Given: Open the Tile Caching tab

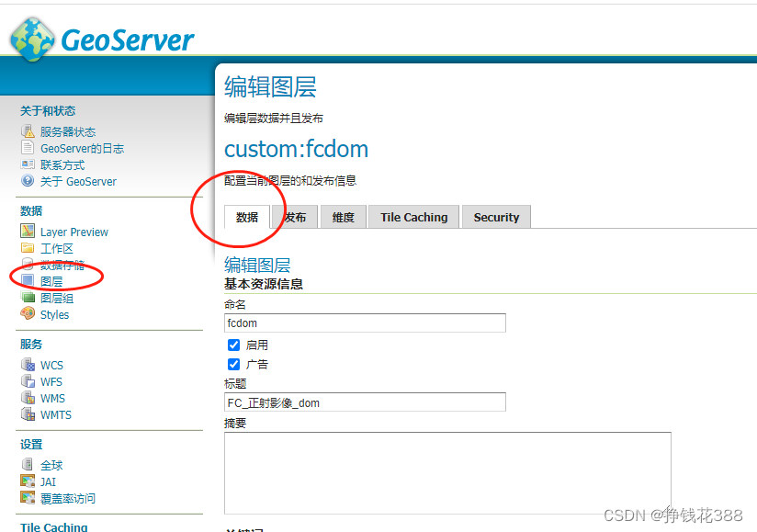Looking at the screenshot, I should tap(412, 217).
